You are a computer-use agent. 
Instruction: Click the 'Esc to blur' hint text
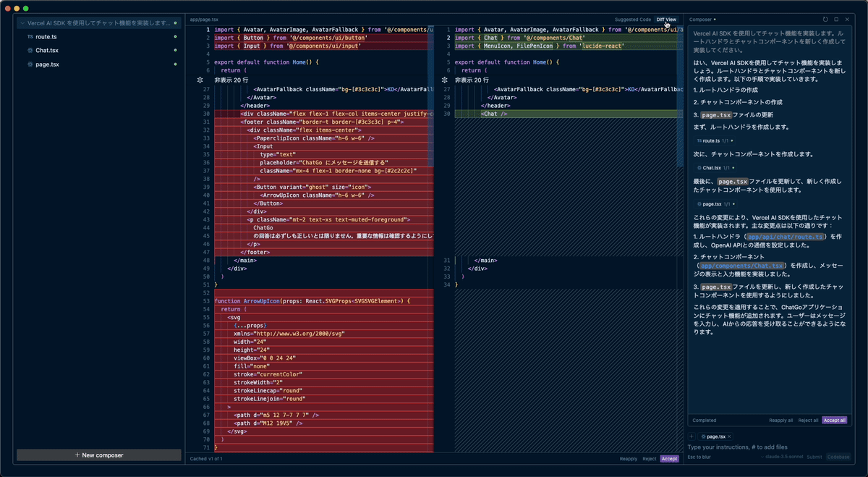click(699, 457)
